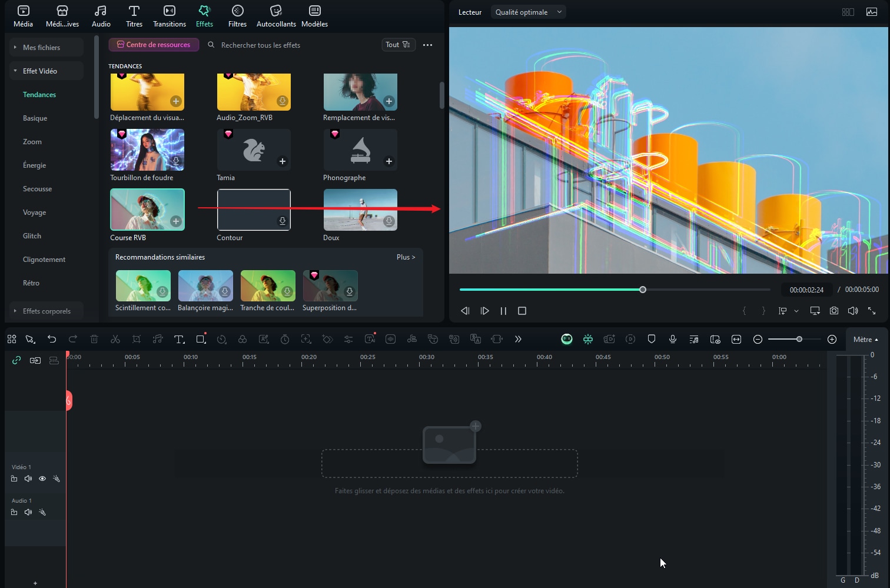Take a snapshot of the preview
Image resolution: width=890 pixels, height=588 pixels.
point(834,311)
